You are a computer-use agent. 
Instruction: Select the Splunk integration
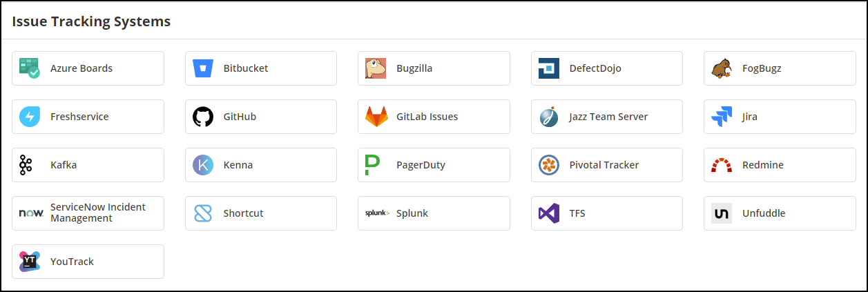coord(434,213)
